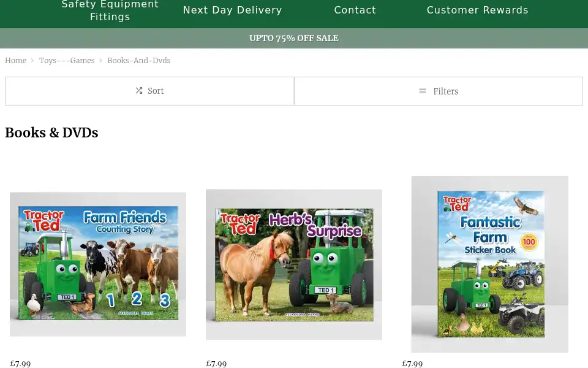Image resolution: width=588 pixels, height=368 pixels.
Task: Click the Books & DVDs heading
Action: 51,132
